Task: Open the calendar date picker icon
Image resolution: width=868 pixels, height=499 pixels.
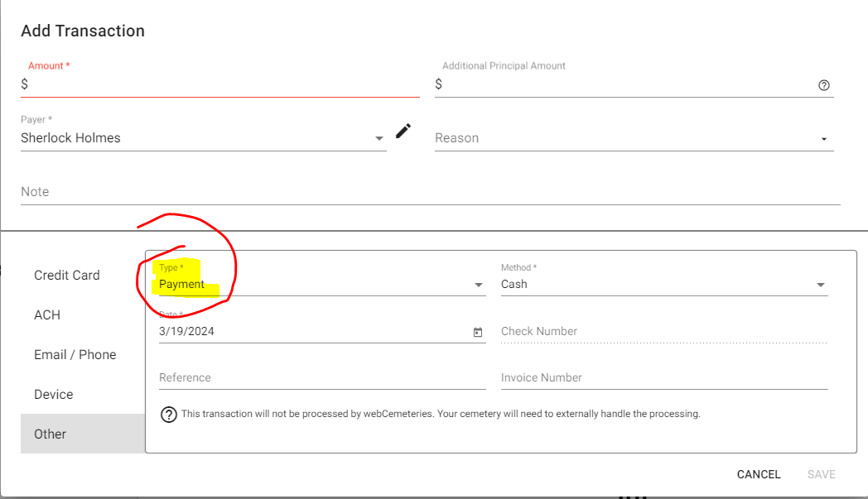Action: [x=478, y=332]
